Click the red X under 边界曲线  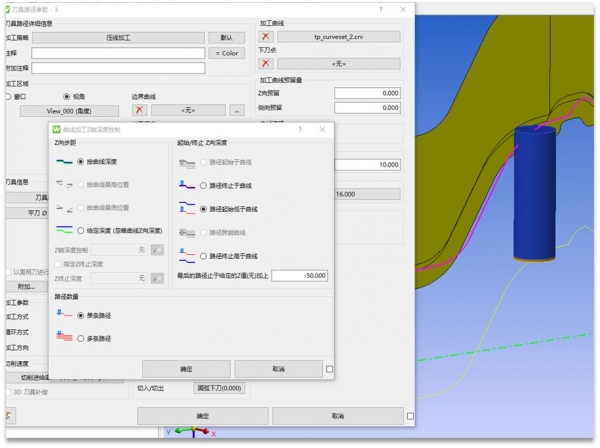pos(140,110)
